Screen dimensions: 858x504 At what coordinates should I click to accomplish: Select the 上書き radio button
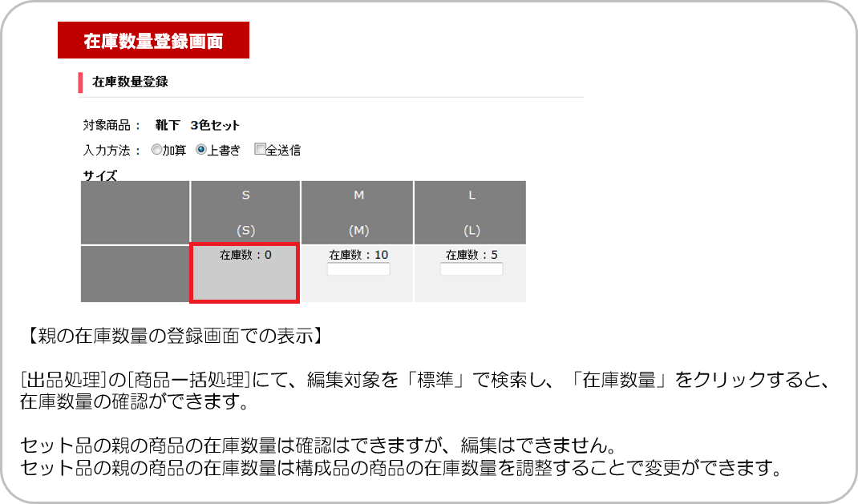(x=200, y=149)
